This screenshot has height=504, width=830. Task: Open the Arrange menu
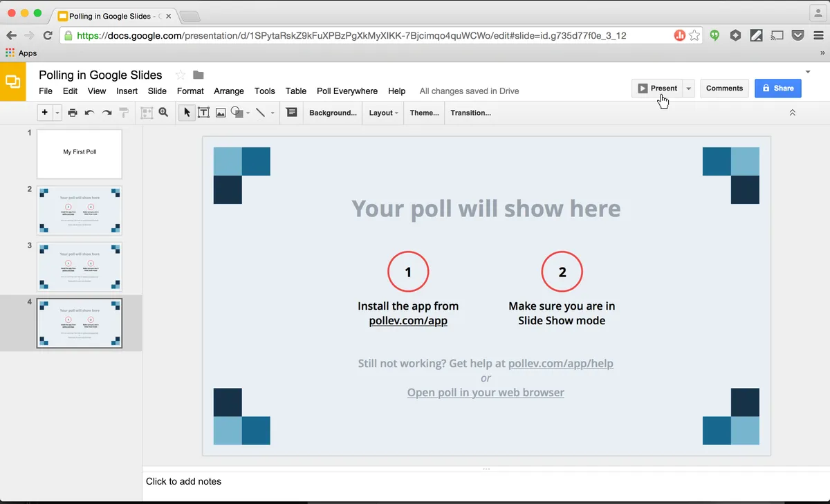click(229, 91)
